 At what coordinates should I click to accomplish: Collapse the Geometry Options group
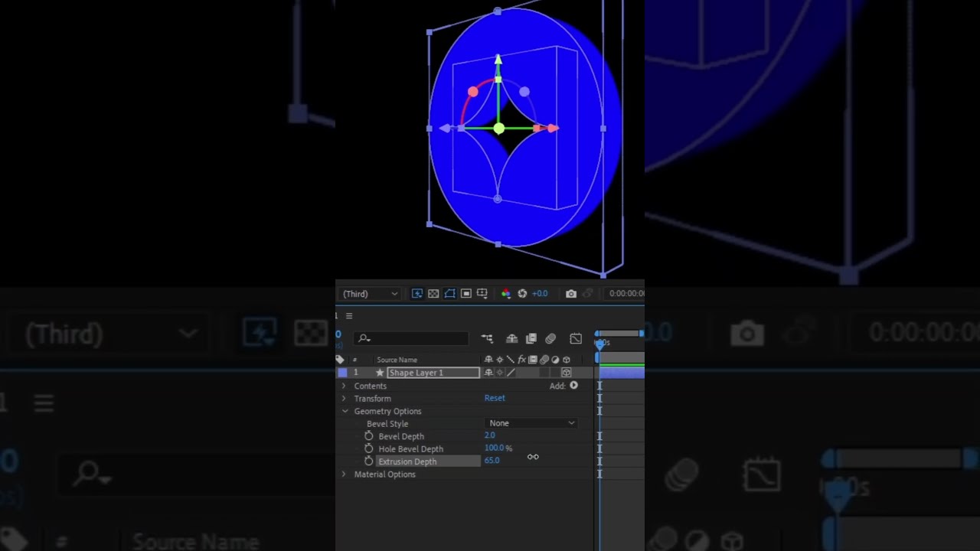click(x=345, y=411)
